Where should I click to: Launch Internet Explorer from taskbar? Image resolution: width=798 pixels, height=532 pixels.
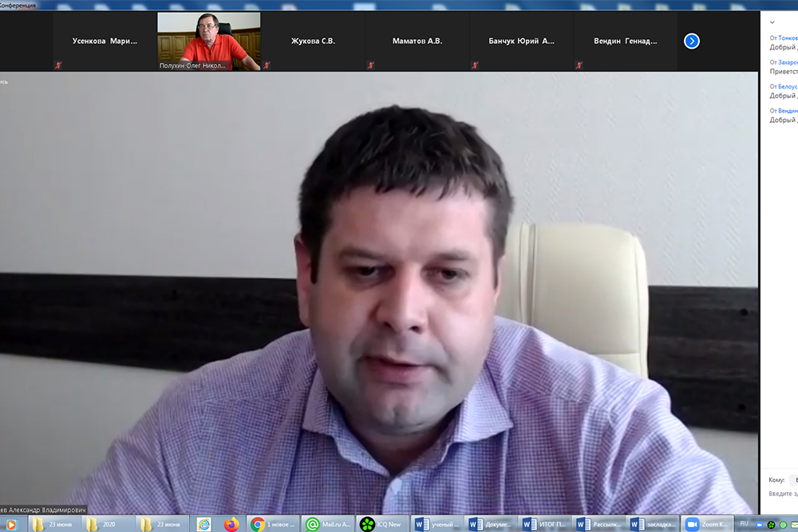pyautogui.click(x=204, y=524)
